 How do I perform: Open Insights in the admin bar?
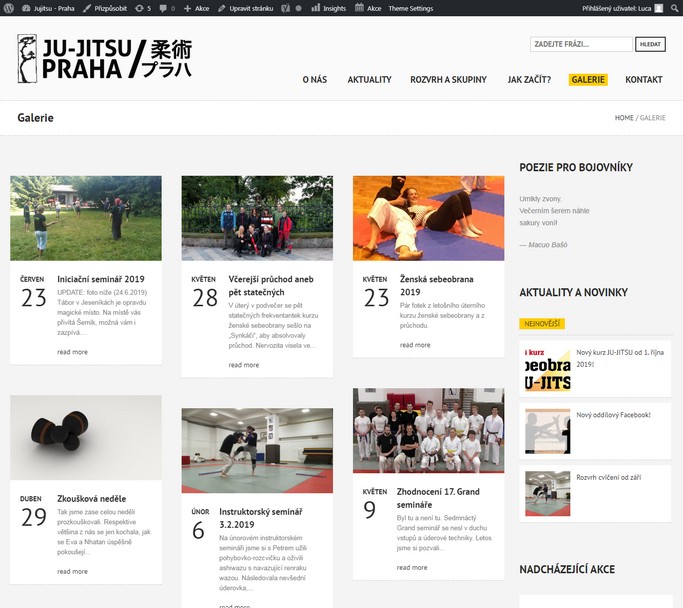328,8
